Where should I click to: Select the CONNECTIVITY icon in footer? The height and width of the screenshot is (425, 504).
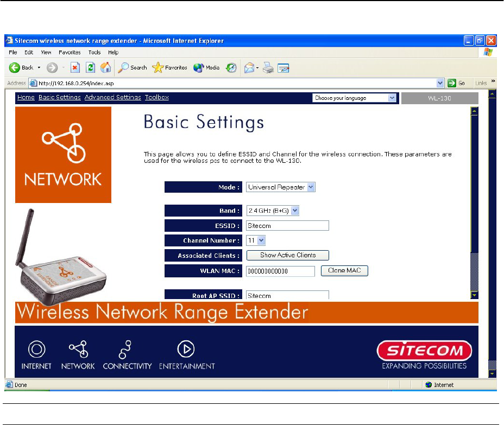pos(125,349)
